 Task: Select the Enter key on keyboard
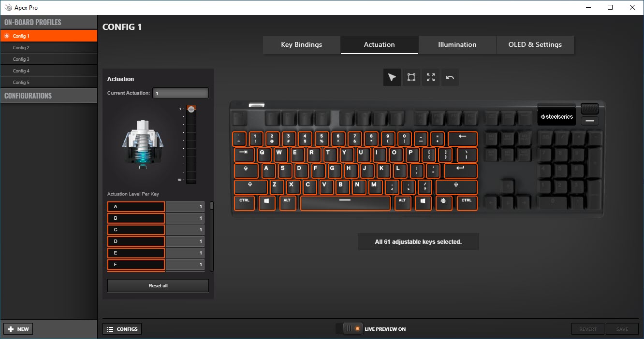460,170
